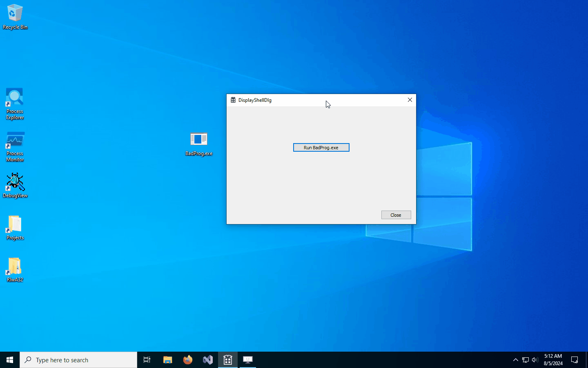This screenshot has height=368, width=588.
Task: Click the Close button in the dialog
Action: (396, 215)
